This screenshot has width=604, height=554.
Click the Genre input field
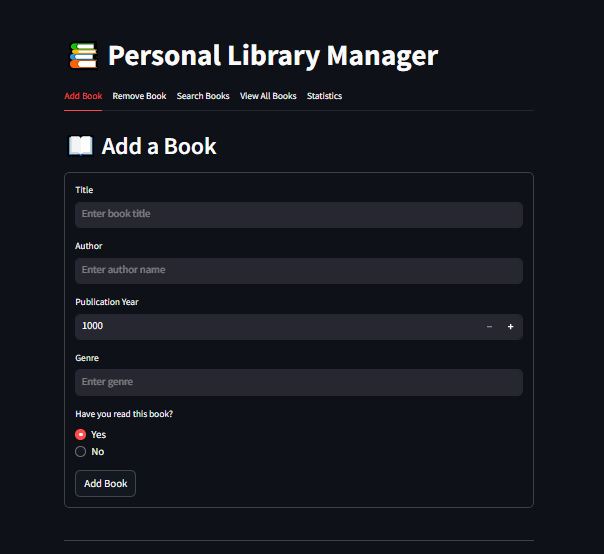coord(299,383)
